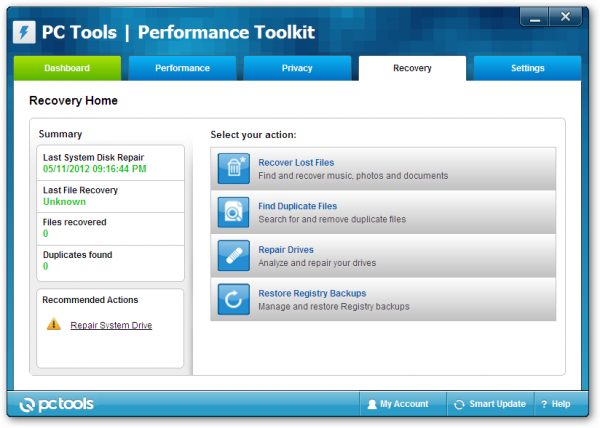Screen dimensions: 600x428
Task: Click the green Unknown file recovery value
Action: 64,202
